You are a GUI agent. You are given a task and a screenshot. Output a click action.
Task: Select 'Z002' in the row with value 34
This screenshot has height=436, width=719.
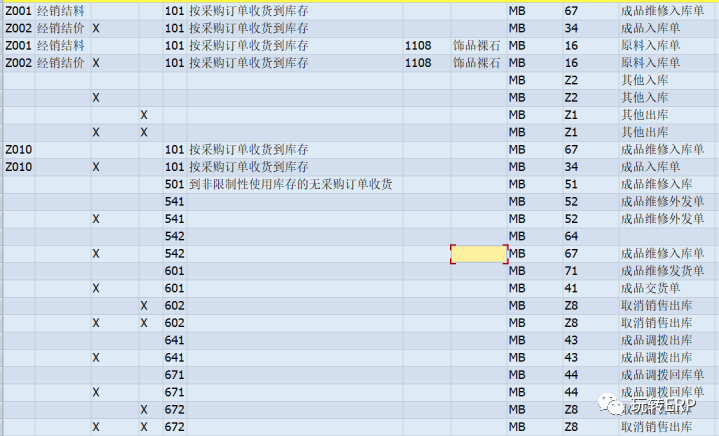[18, 28]
